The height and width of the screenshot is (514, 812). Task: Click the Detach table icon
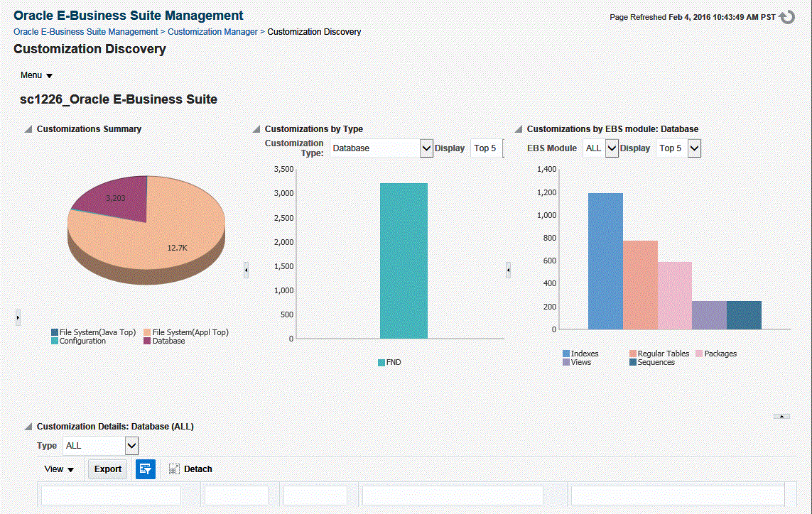point(174,469)
